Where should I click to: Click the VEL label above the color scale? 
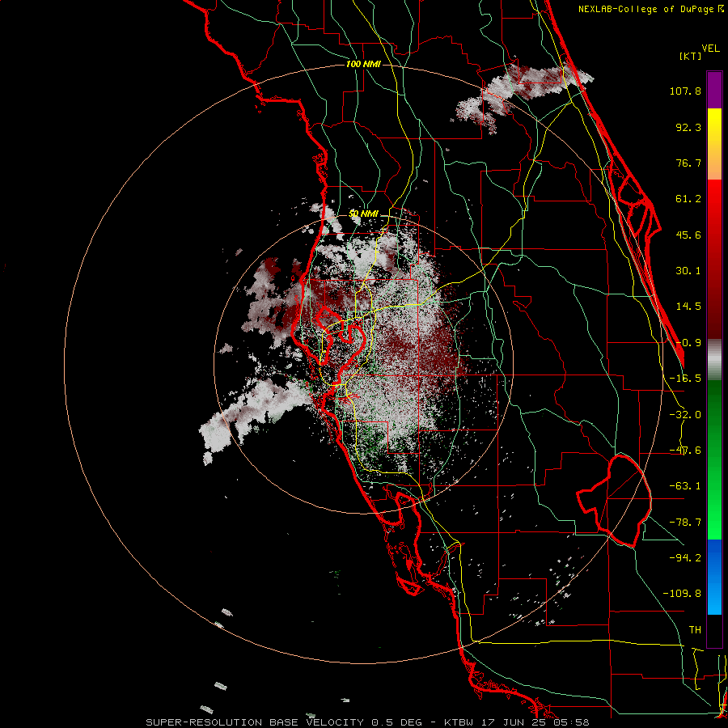[x=710, y=49]
